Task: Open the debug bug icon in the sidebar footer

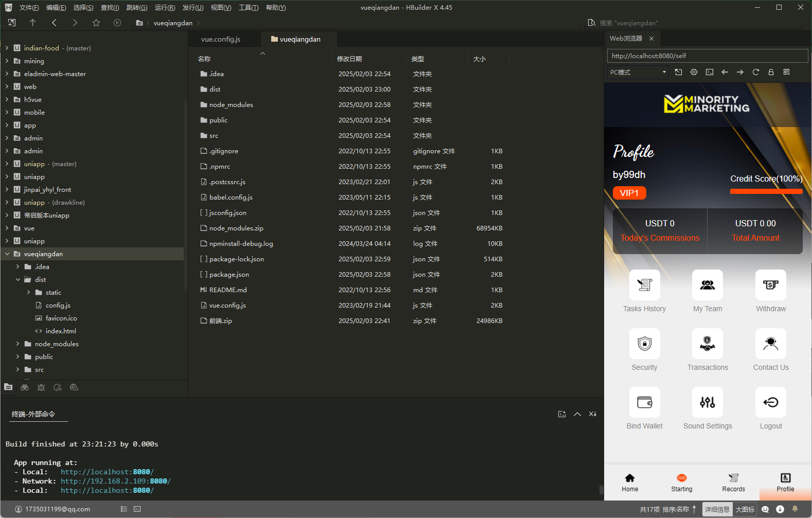Action: pyautogui.click(x=41, y=387)
